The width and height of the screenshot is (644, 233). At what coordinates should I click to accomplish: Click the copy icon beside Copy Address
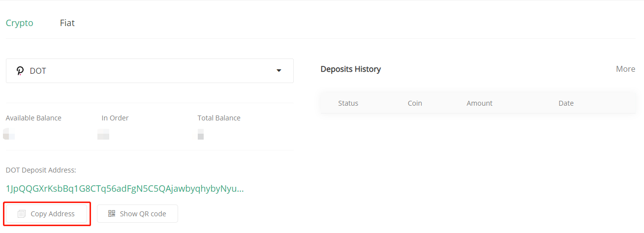21,214
